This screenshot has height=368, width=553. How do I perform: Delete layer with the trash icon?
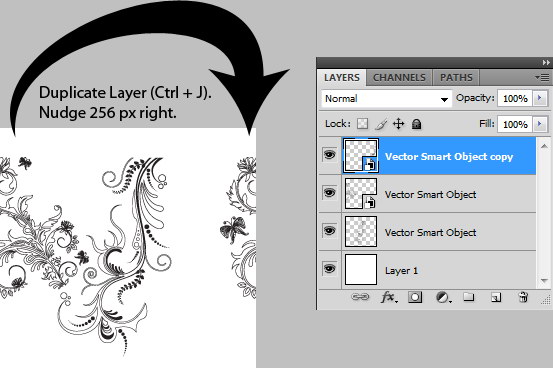(x=523, y=297)
